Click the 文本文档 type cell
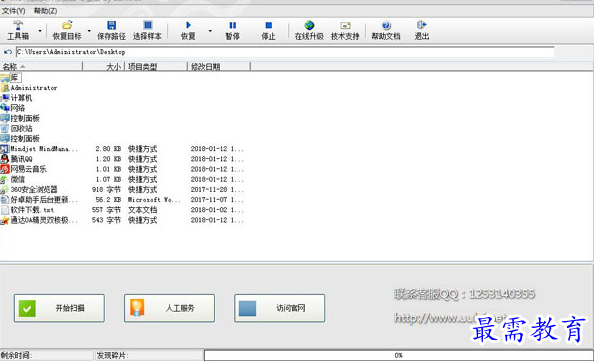 (x=142, y=210)
